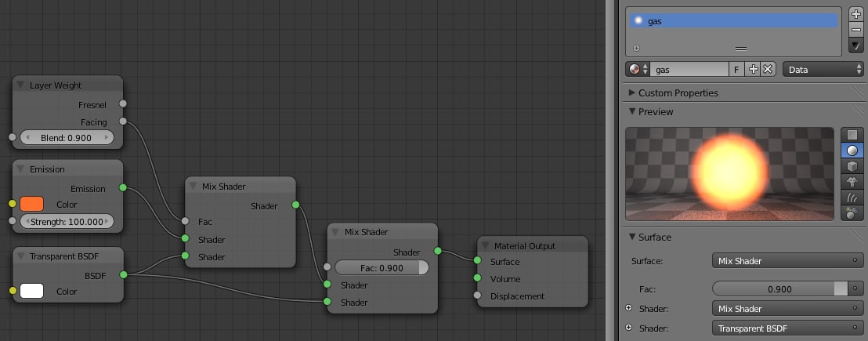Create new material with plus icon beside F
Screen dimensions: 868x341
(x=753, y=70)
